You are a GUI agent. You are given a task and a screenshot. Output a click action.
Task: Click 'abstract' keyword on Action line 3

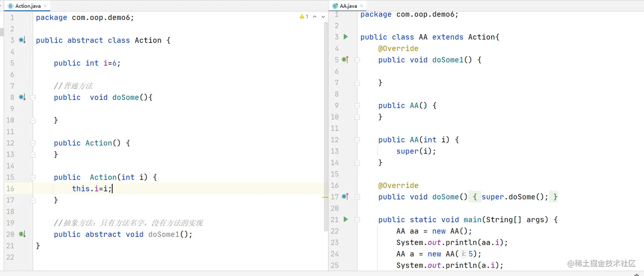(85, 40)
